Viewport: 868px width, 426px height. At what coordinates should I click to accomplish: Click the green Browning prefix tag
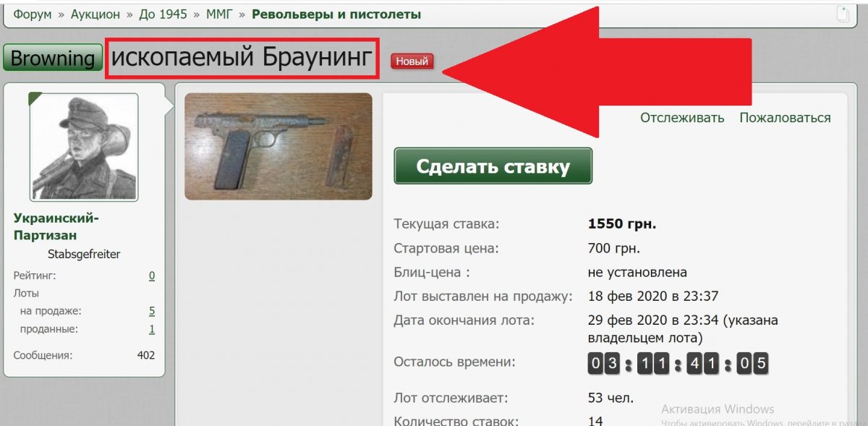tap(53, 58)
